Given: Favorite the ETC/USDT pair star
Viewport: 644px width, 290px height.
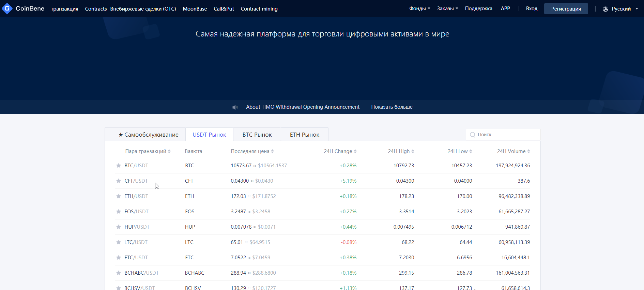Looking at the screenshot, I should [x=119, y=258].
